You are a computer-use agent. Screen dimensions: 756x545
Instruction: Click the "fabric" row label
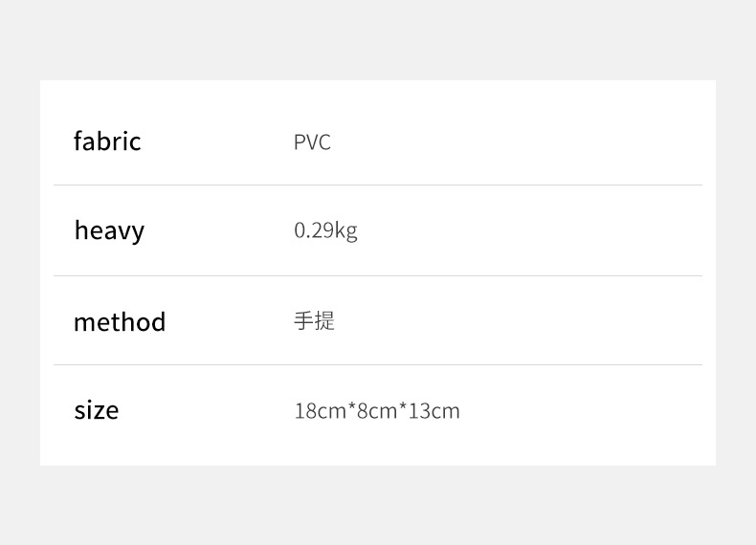pyautogui.click(x=107, y=142)
